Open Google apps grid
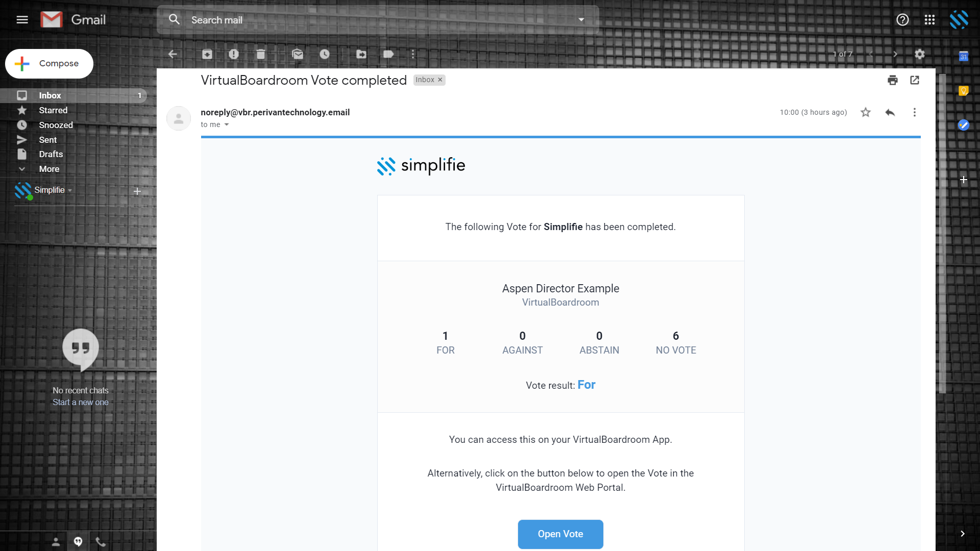 coord(929,20)
